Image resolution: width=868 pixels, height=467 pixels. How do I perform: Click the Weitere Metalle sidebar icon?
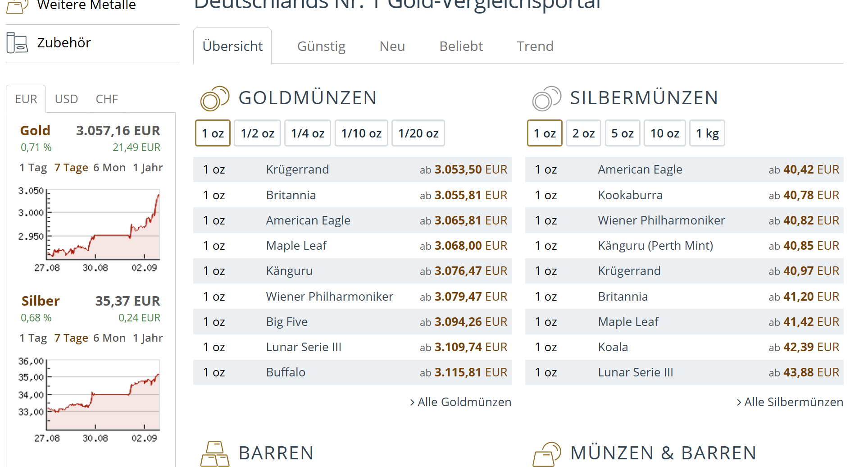click(17, 5)
